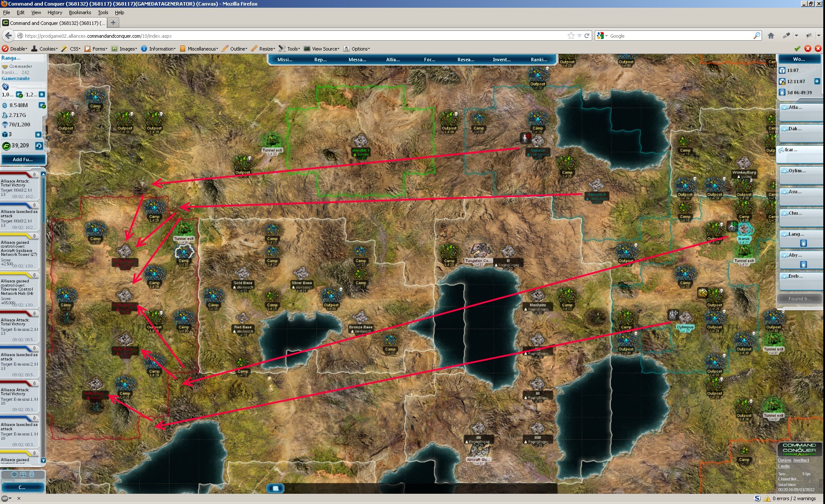The height and width of the screenshot is (504, 825).
Task: Open the Firefox home page icon
Action: pyautogui.click(x=771, y=36)
